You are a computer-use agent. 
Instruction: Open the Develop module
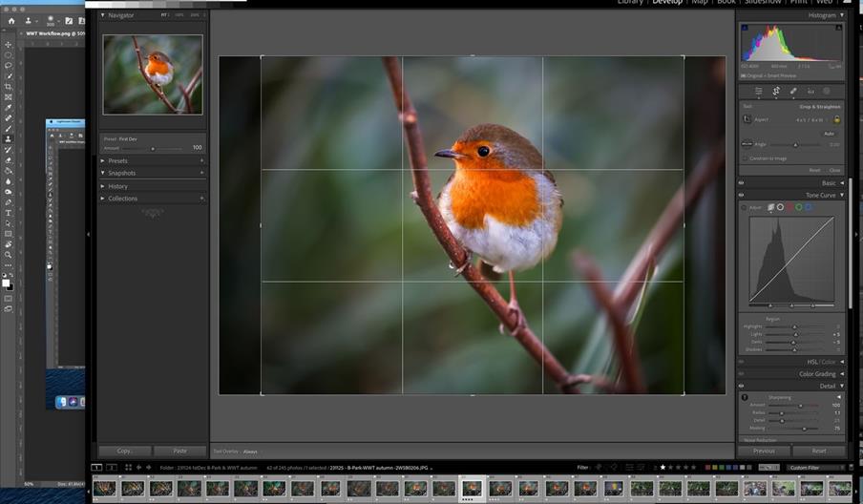(667, 2)
